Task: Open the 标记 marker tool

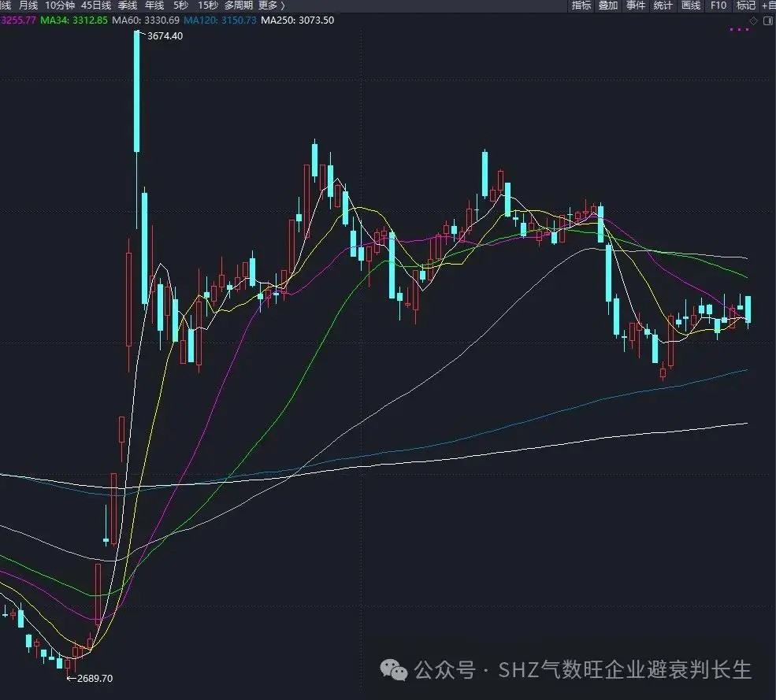Action: coord(745,6)
